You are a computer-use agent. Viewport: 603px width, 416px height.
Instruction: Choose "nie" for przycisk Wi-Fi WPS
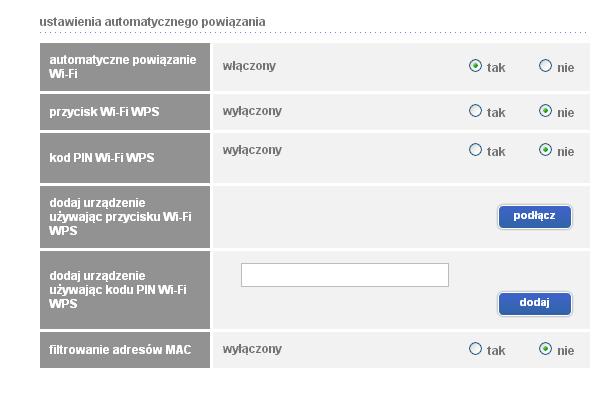tap(545, 111)
